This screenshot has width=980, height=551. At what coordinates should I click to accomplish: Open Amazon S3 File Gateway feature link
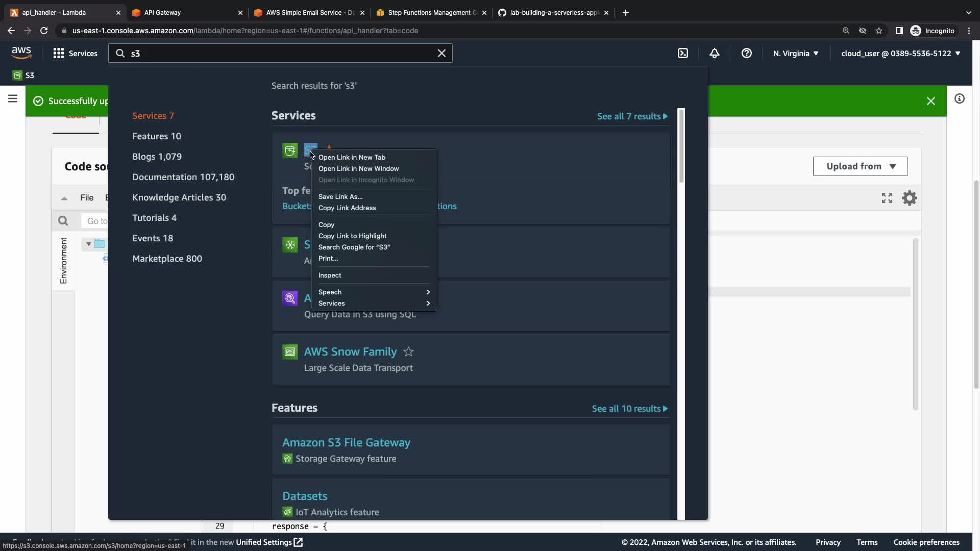[x=346, y=442]
